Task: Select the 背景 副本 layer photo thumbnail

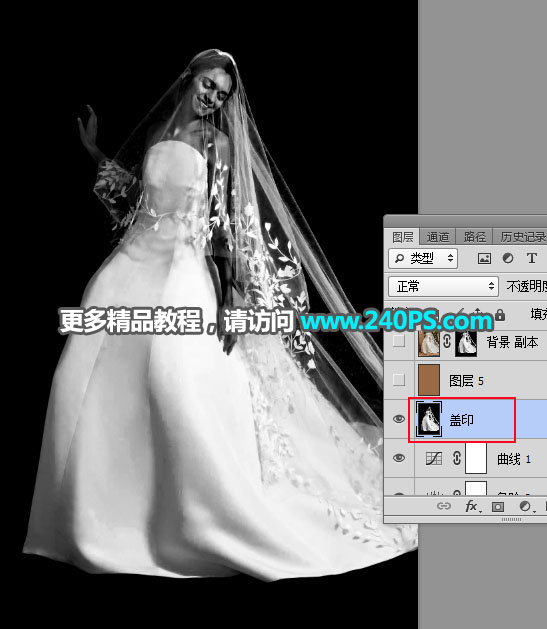Action: (429, 343)
